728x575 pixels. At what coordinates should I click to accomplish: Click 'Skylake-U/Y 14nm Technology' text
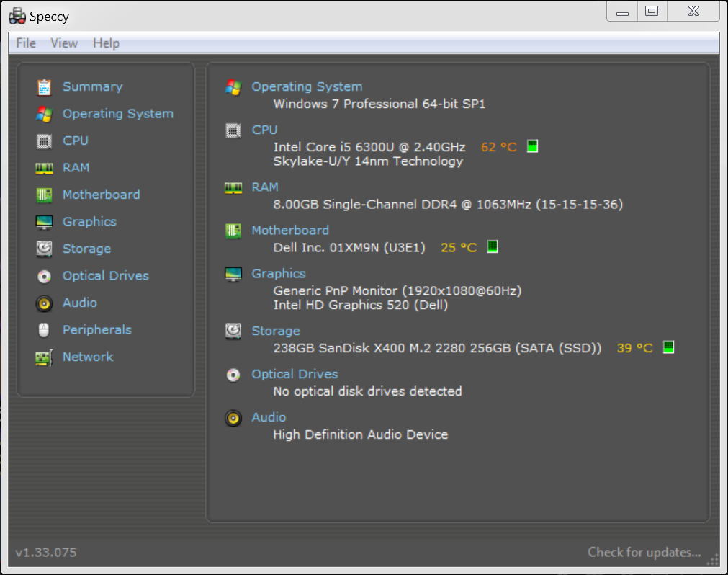click(x=368, y=161)
